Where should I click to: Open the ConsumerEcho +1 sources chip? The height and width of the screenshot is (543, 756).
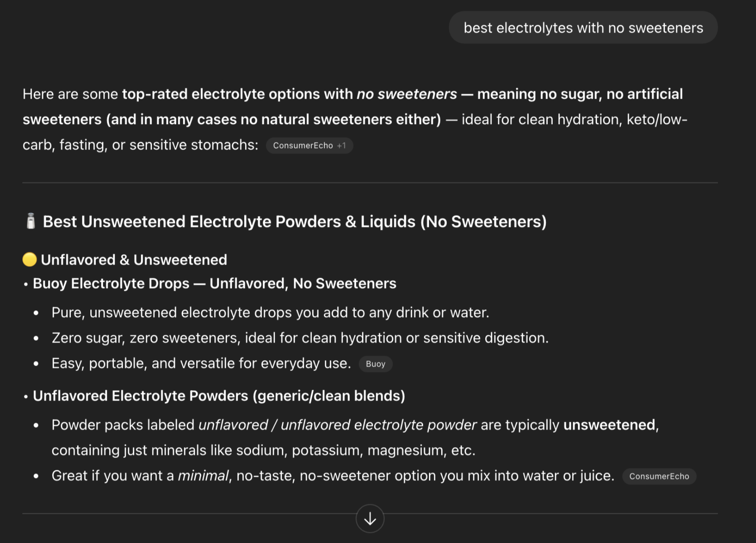pyautogui.click(x=309, y=146)
